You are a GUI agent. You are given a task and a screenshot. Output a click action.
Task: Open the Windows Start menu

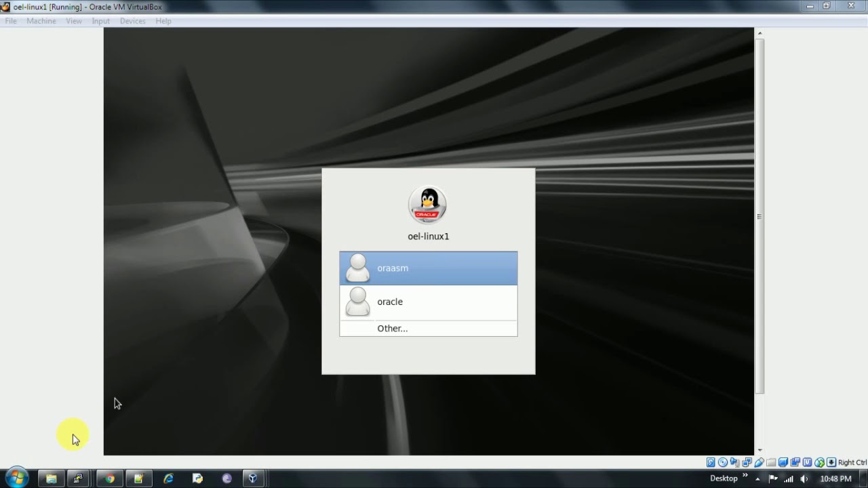click(16, 478)
